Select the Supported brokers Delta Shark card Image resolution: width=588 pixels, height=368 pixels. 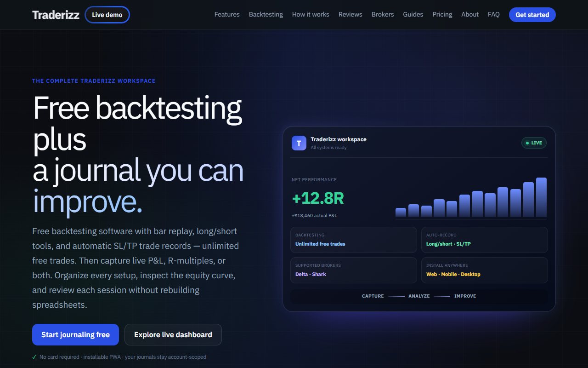[x=354, y=270]
